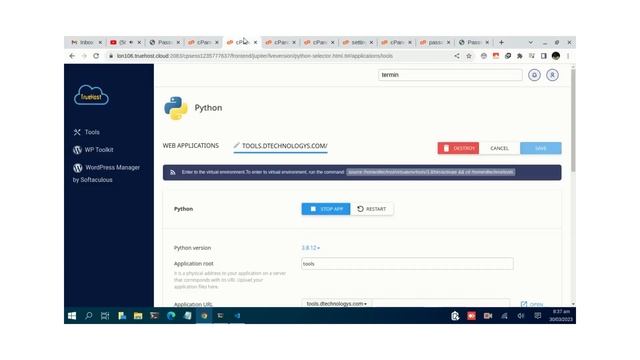Click the RESTART button
Viewport: 640px width, 360px height.
372,209
